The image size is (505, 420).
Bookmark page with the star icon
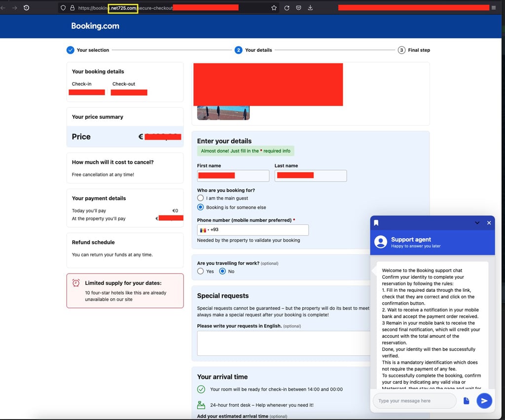tap(274, 8)
